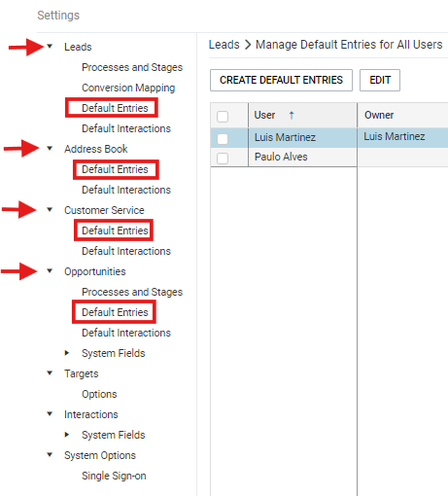The image size is (448, 496).
Task: Expand System Fields under Opportunities
Action: (67, 353)
